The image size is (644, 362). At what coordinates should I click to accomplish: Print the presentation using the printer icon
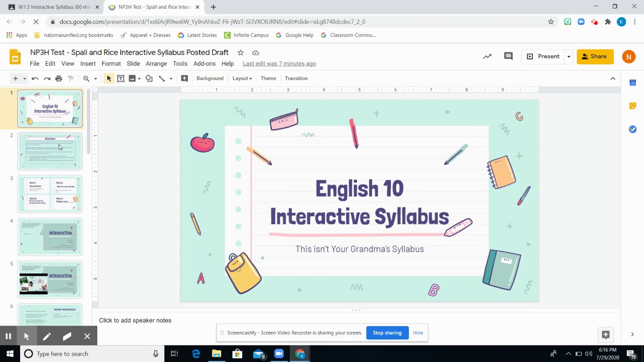click(59, 78)
